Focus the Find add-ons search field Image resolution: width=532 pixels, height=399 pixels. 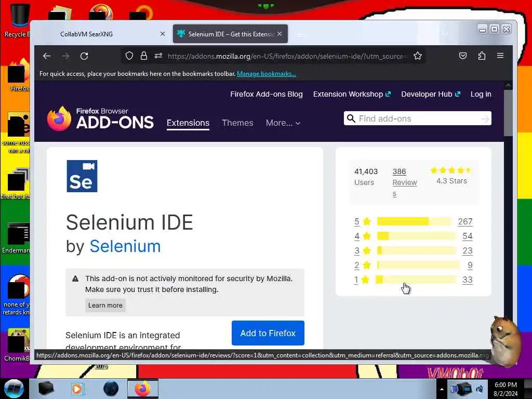coord(418,118)
